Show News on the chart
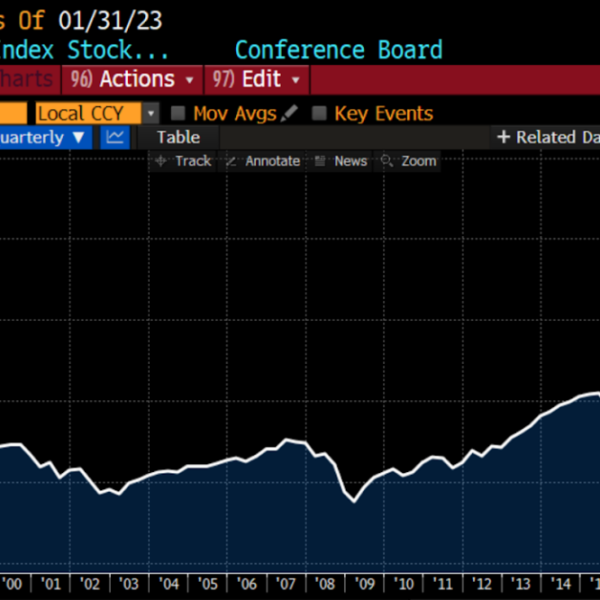The height and width of the screenshot is (600, 600). pyautogui.click(x=341, y=161)
